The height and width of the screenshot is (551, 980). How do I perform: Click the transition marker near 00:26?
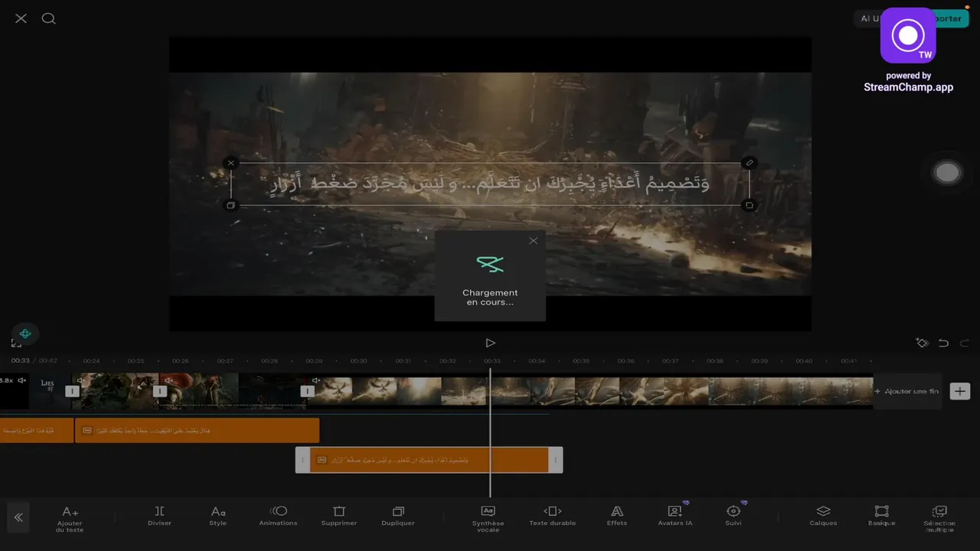click(x=159, y=391)
